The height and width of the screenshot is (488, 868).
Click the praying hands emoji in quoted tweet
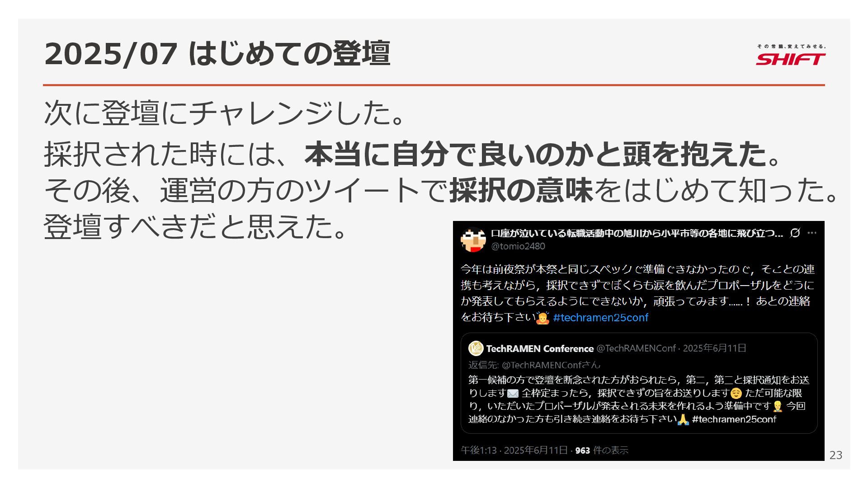point(683,419)
